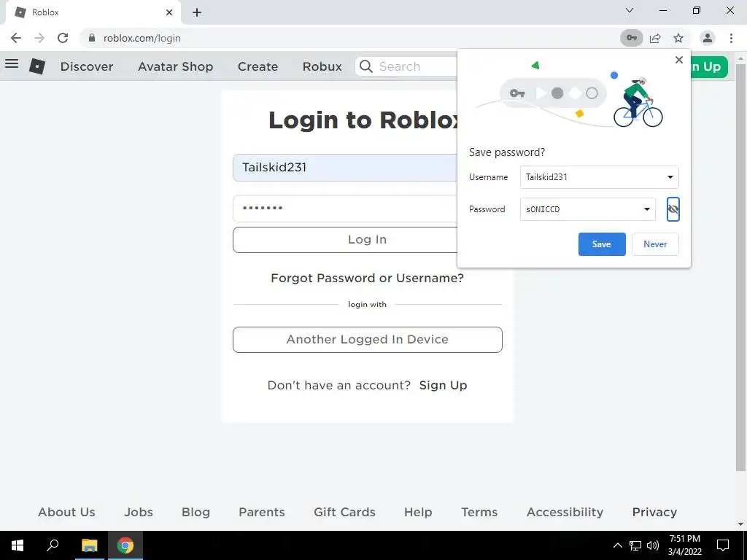Toggle password visibility eye icon
The height and width of the screenshot is (560, 747).
pos(673,209)
